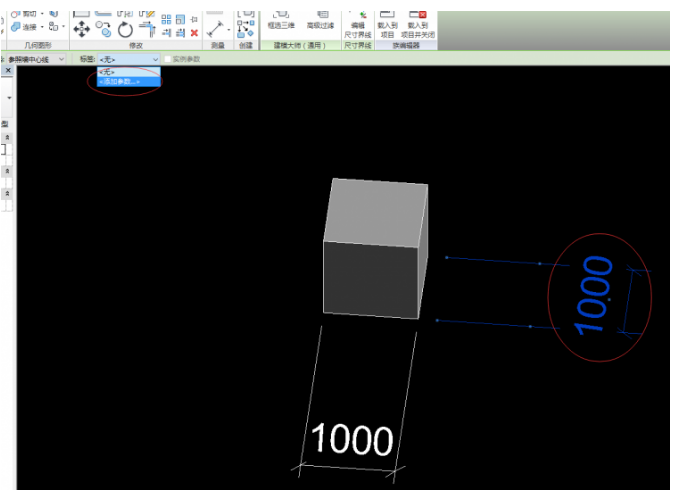Image resolution: width=692 pixels, height=500 pixels.
Task: Expand the 参照墙中心线 dropdown
Action: [62, 60]
